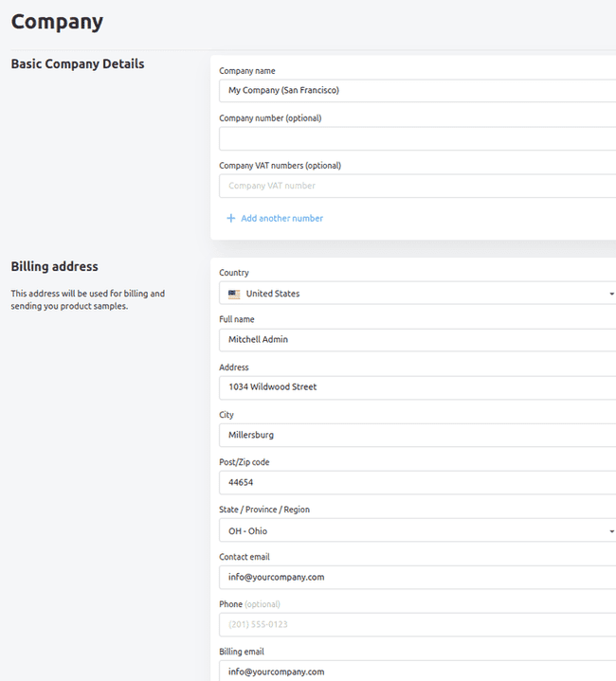Click the empty Company number field

coord(417,138)
